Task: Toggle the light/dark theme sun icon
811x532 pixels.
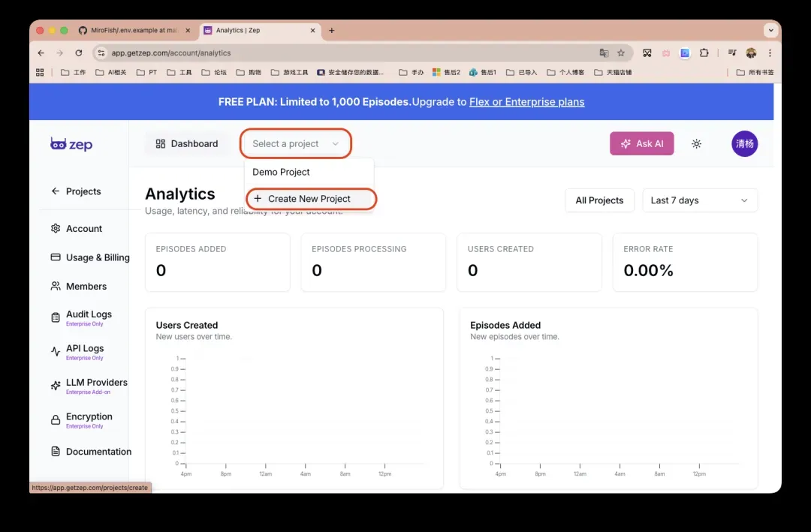Action: [696, 144]
